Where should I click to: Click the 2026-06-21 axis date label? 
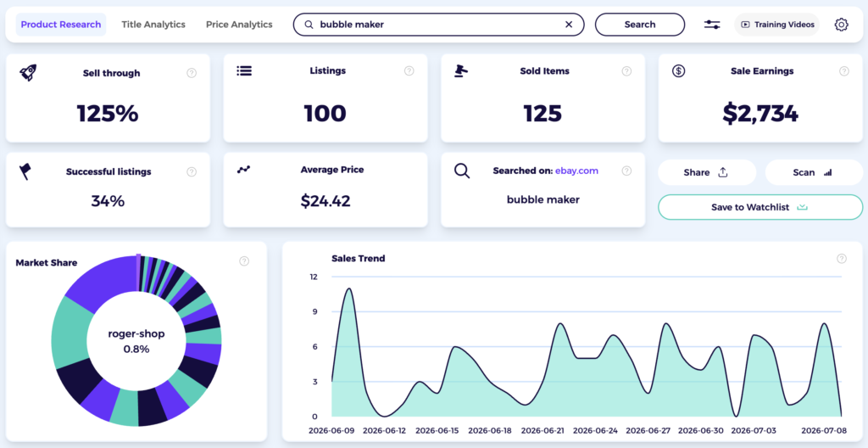coord(542,430)
